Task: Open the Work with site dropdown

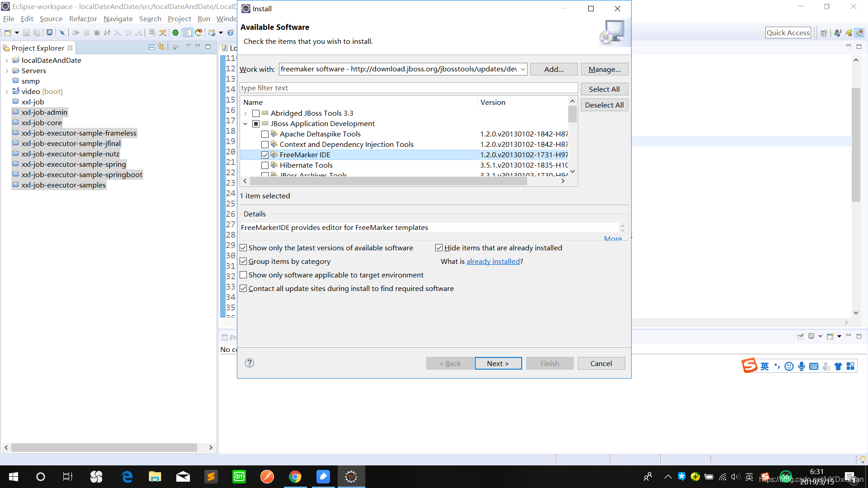Action: [x=523, y=69]
